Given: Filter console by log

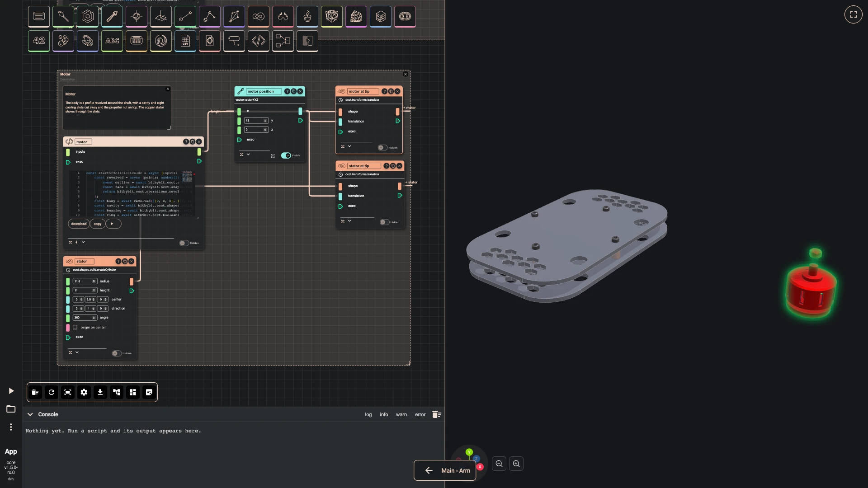Looking at the screenshot, I should pyautogui.click(x=368, y=414).
